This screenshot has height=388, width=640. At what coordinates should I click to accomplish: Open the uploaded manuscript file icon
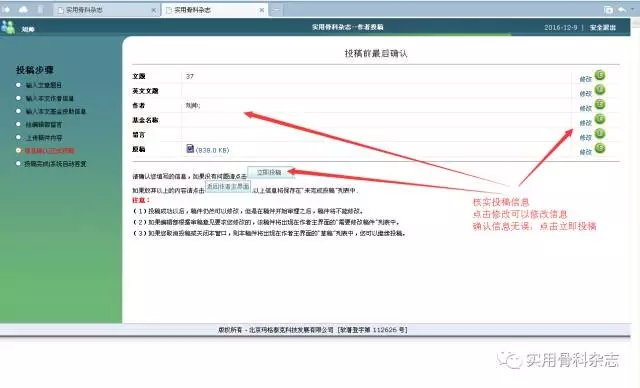pos(190,149)
